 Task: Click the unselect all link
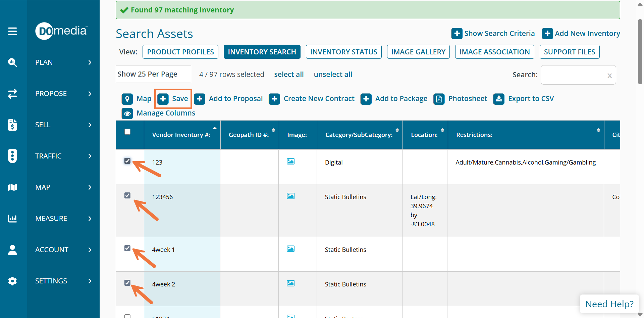tap(333, 75)
